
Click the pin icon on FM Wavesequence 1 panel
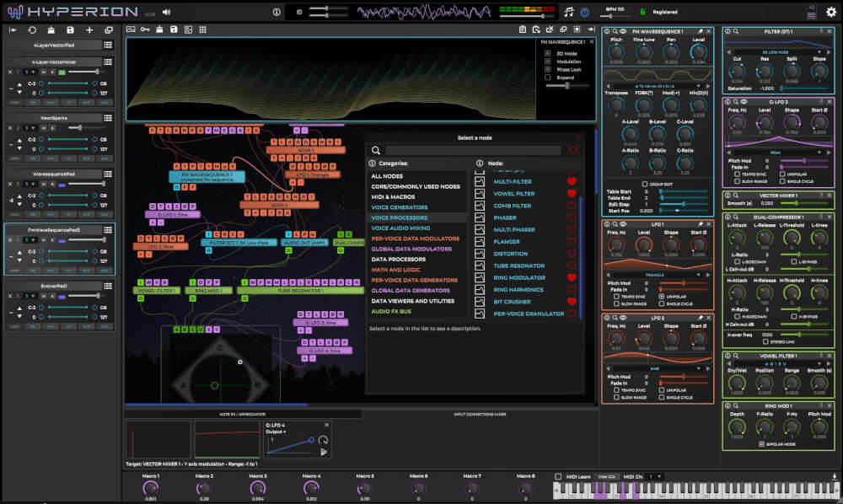[701, 32]
